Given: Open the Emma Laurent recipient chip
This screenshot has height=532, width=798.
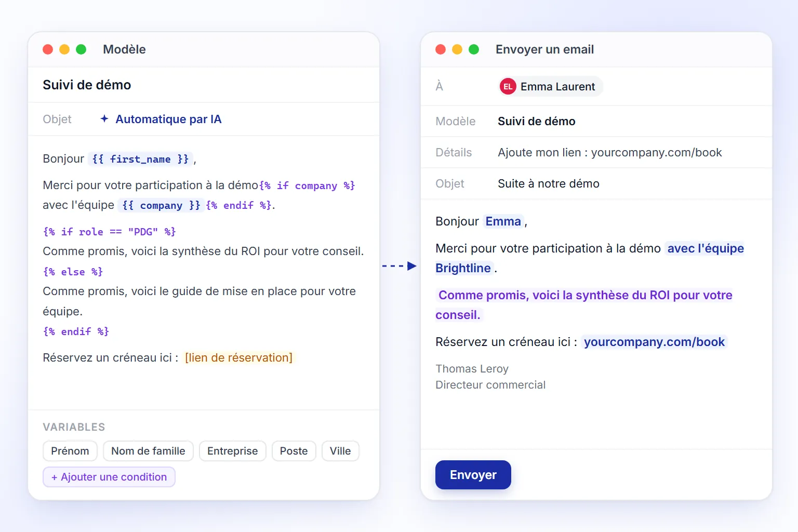Looking at the screenshot, I should [x=551, y=87].
